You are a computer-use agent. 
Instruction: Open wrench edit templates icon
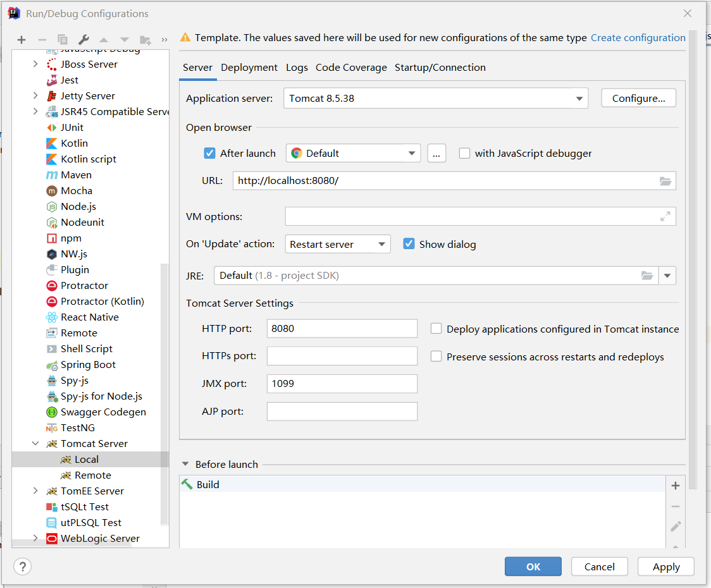coord(83,40)
